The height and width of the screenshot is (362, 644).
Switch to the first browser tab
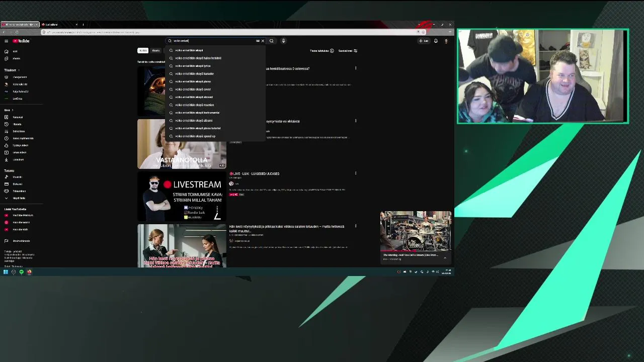pyautogui.click(x=20, y=24)
